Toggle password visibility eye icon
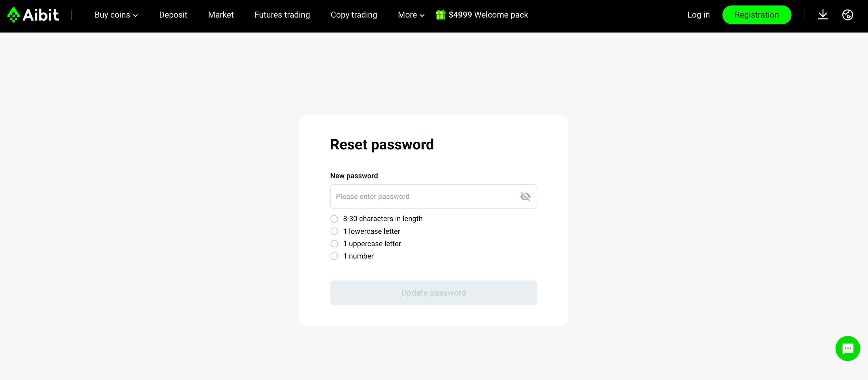This screenshot has width=868, height=380. (525, 197)
